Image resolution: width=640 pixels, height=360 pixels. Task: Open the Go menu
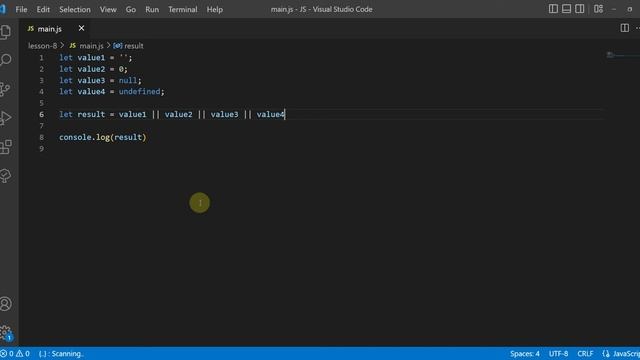(131, 9)
